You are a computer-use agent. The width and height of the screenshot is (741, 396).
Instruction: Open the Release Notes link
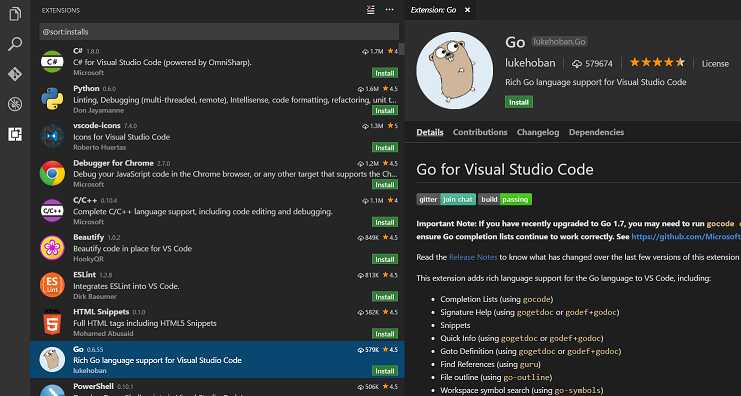pyautogui.click(x=473, y=257)
